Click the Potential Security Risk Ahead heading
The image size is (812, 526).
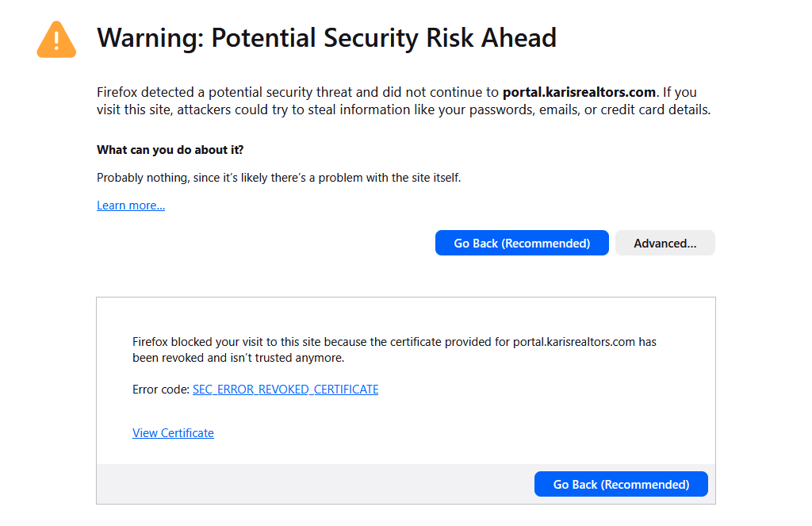tap(384, 37)
